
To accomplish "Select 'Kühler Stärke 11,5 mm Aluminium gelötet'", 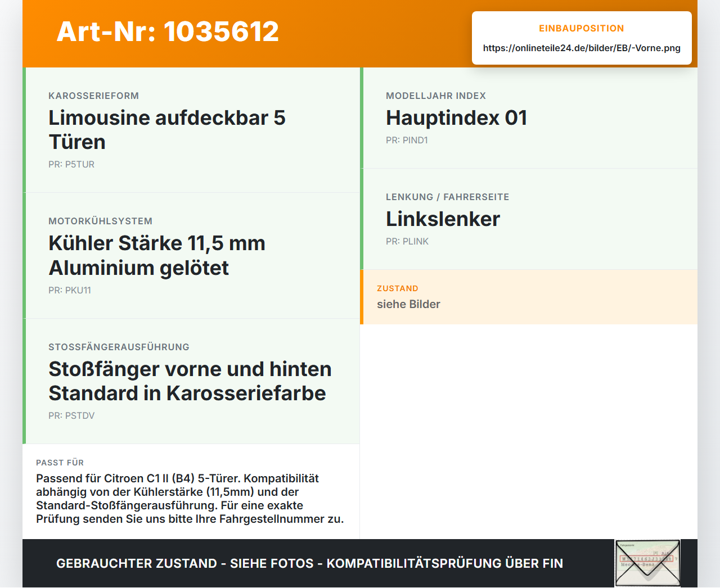I will tap(157, 255).
